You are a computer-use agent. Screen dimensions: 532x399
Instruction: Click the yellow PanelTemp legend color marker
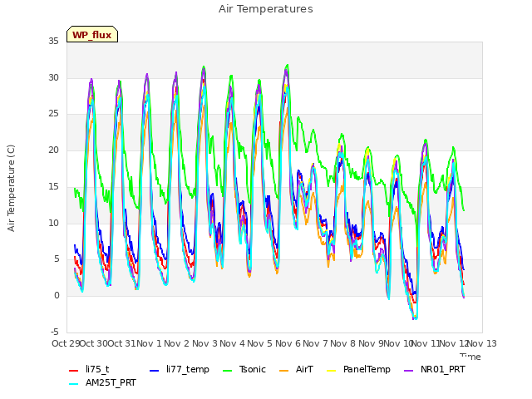[331, 370]
